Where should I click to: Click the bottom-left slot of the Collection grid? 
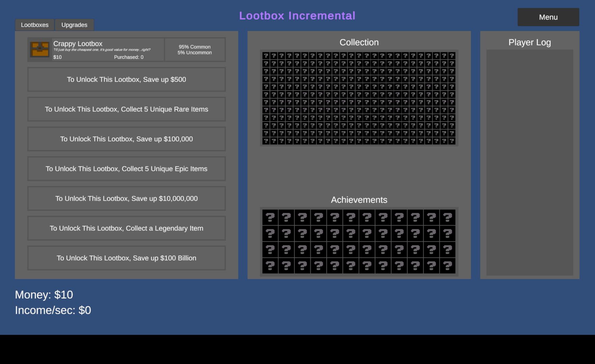point(266,141)
